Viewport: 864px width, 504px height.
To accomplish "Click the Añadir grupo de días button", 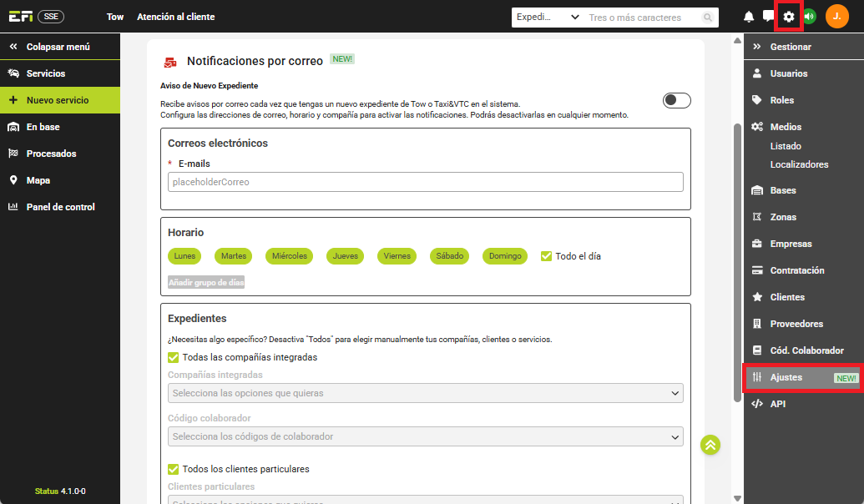I will click(x=206, y=283).
